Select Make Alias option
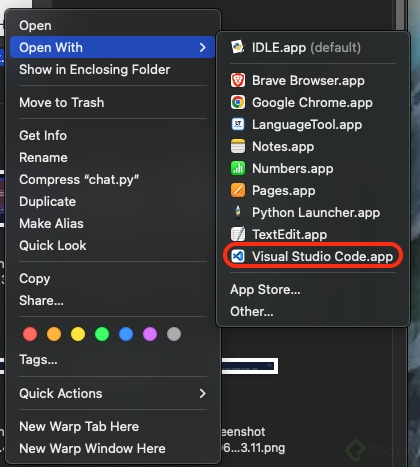 click(x=113, y=223)
